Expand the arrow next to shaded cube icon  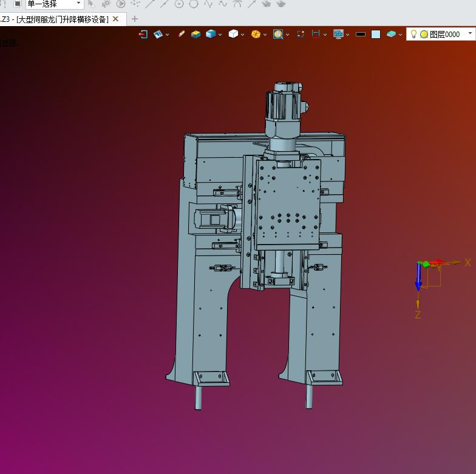(x=220, y=35)
